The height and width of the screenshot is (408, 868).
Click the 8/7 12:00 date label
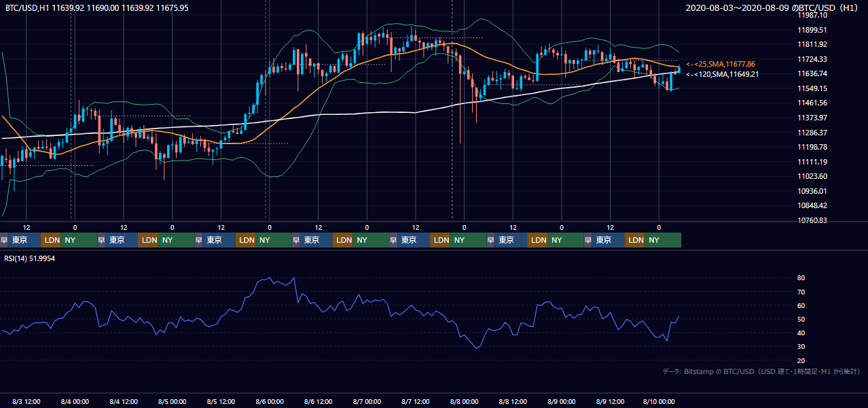416,401
